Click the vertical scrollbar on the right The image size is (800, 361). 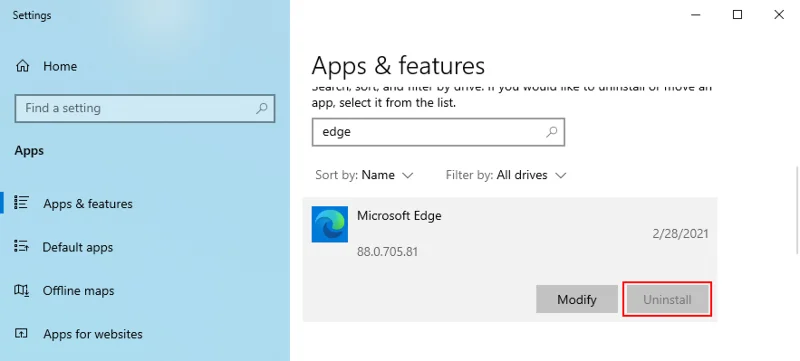[x=797, y=209]
